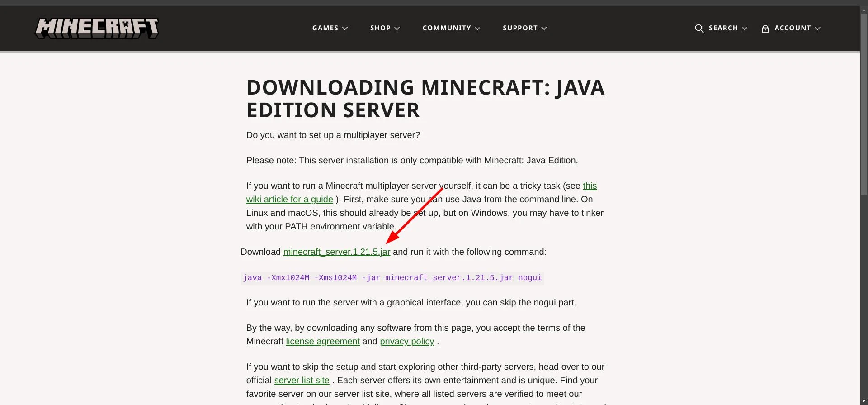Visit the server list site link
The height and width of the screenshot is (405, 868).
click(302, 381)
